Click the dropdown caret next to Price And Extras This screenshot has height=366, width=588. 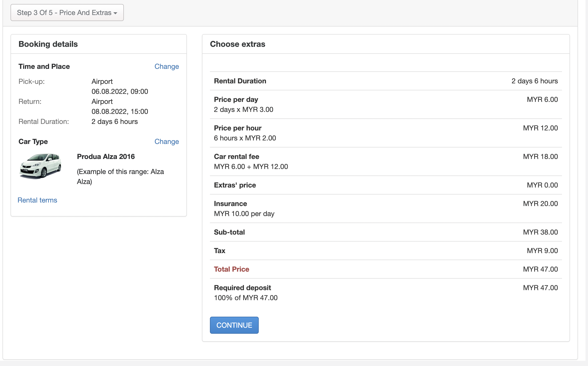pos(115,13)
